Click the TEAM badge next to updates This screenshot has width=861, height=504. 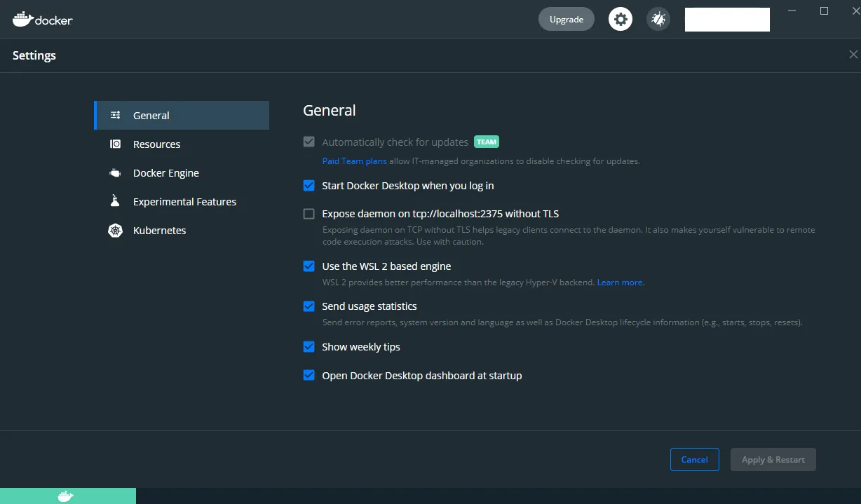pyautogui.click(x=487, y=142)
